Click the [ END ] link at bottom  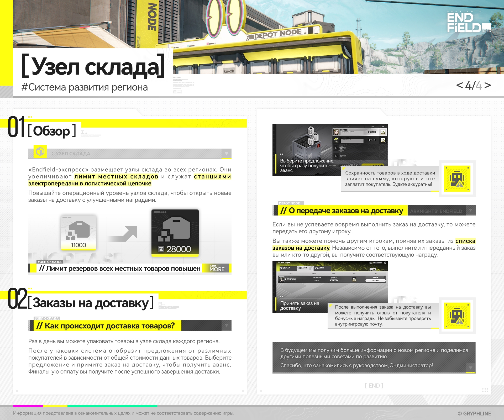click(374, 385)
